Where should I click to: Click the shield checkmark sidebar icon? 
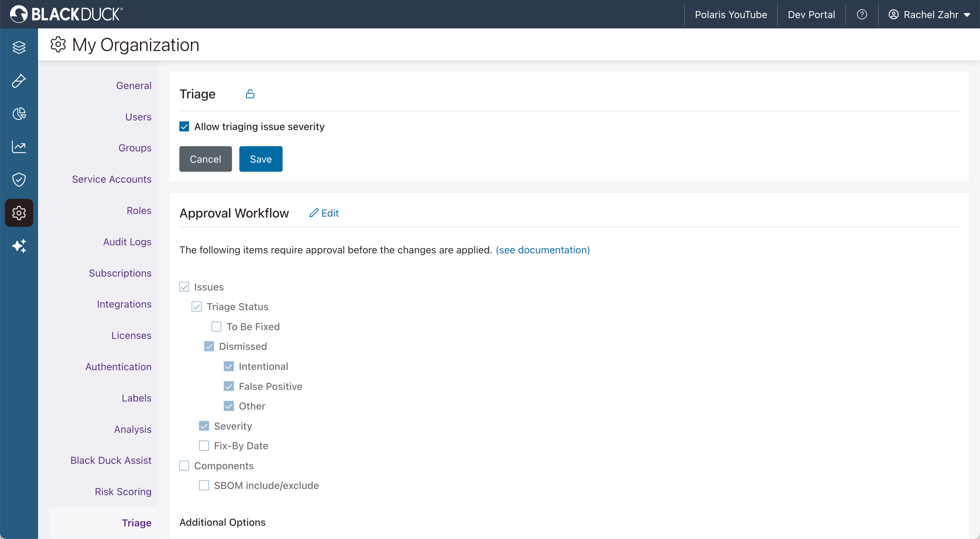19,180
